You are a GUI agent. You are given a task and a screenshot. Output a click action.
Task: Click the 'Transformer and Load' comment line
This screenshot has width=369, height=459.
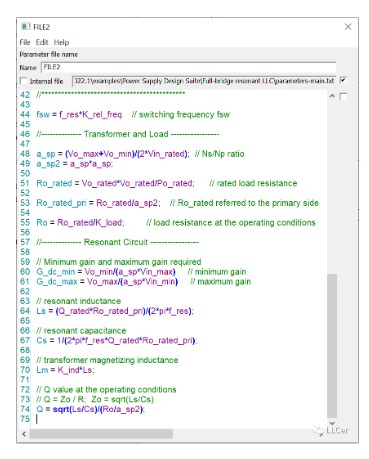click(x=128, y=134)
